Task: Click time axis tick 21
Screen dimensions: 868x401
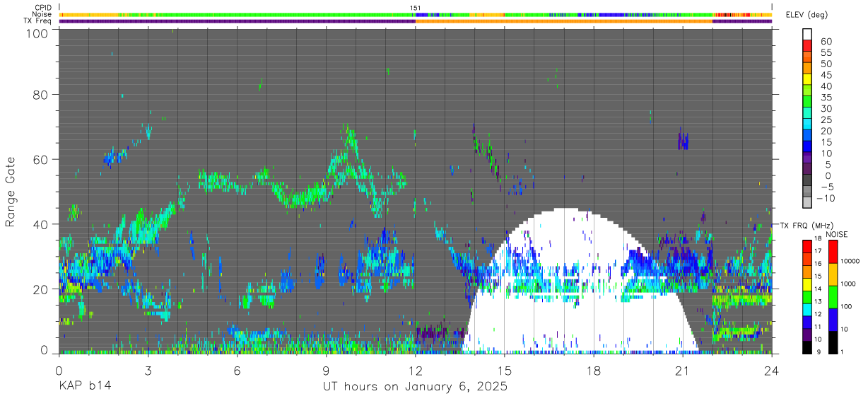Action: [682, 370]
